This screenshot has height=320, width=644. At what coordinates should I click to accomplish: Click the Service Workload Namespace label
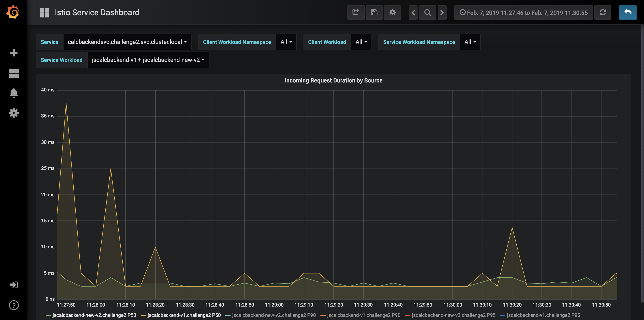pos(419,42)
